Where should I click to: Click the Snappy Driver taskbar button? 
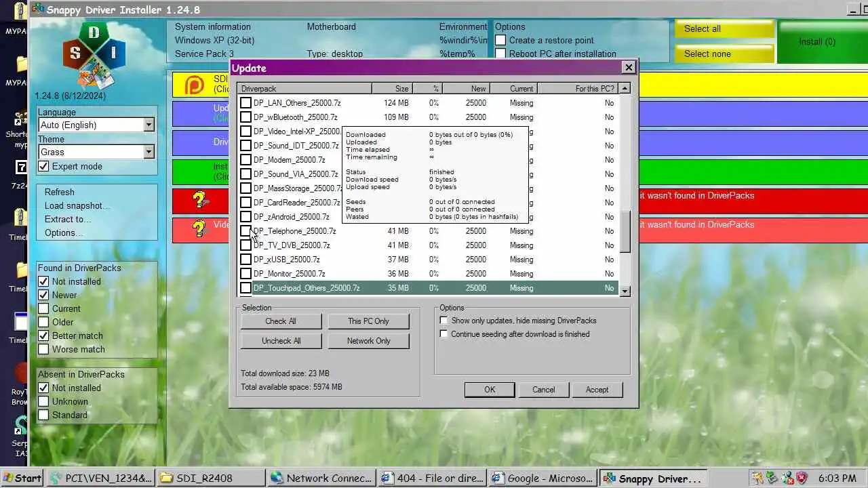(x=654, y=478)
